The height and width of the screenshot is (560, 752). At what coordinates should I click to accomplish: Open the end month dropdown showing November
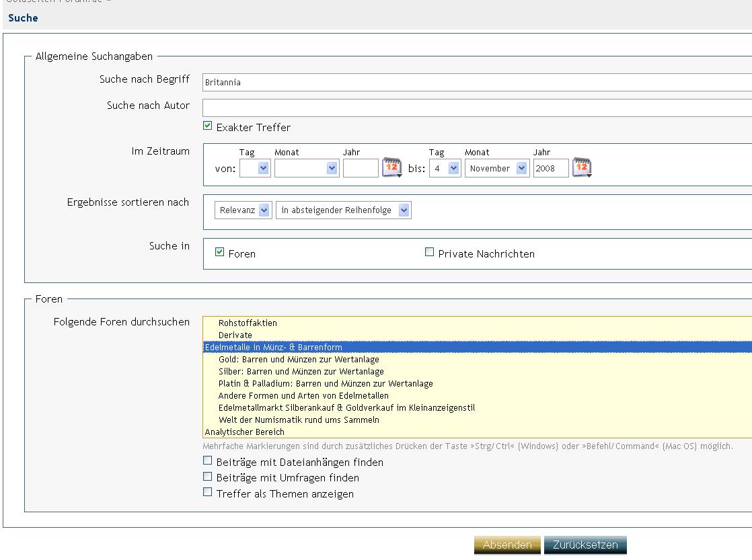[x=496, y=168]
